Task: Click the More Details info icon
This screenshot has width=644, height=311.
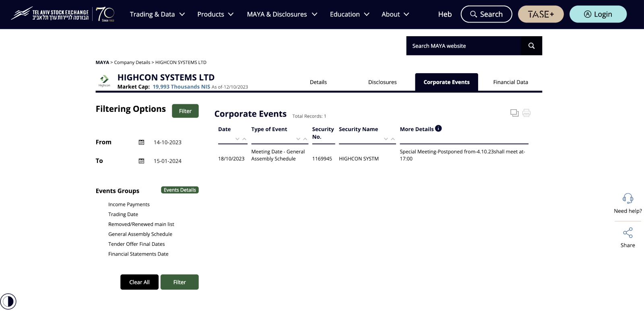Action: [438, 128]
